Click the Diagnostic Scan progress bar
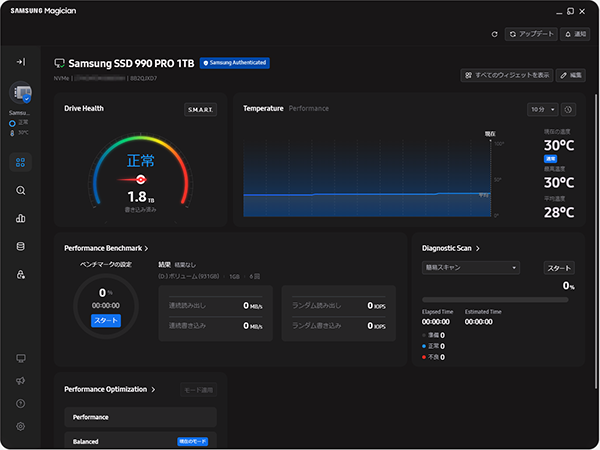This screenshot has height=450, width=600. pyautogui.click(x=495, y=300)
